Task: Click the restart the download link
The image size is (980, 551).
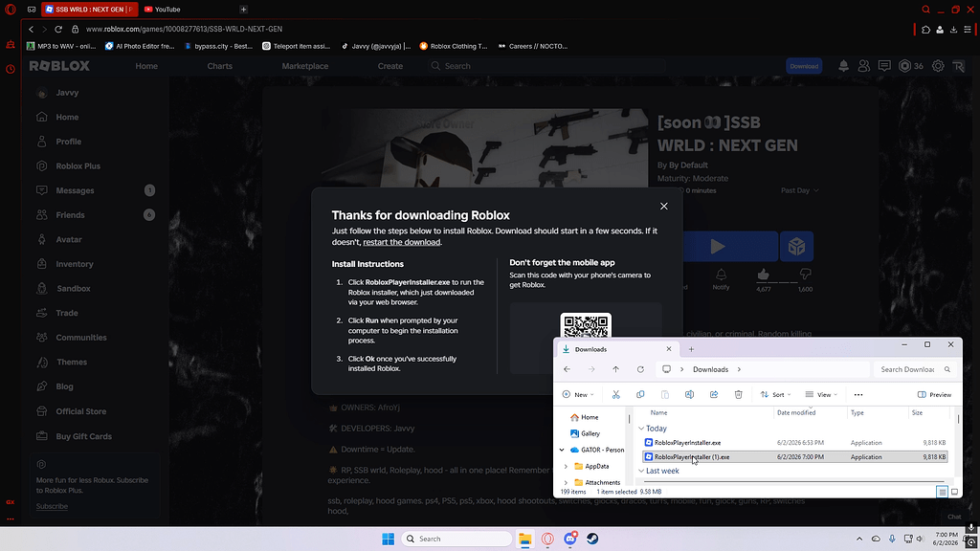Action: (x=401, y=242)
